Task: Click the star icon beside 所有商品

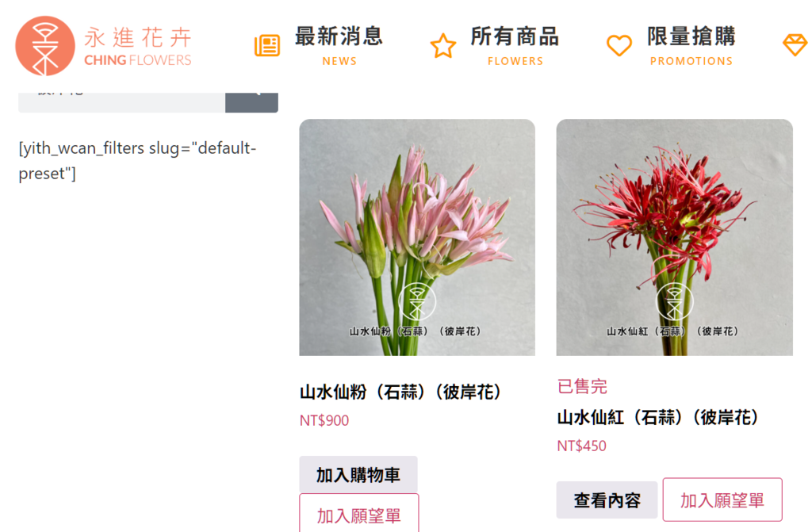Action: point(443,45)
